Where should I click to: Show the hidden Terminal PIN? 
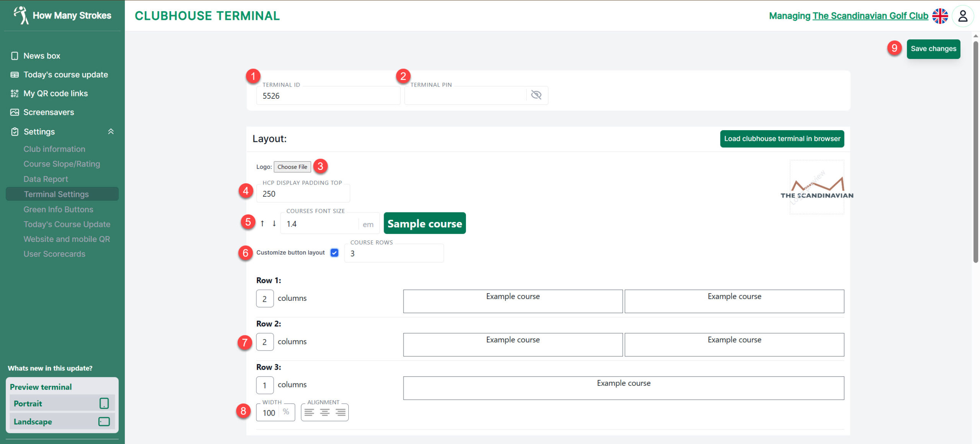[536, 95]
